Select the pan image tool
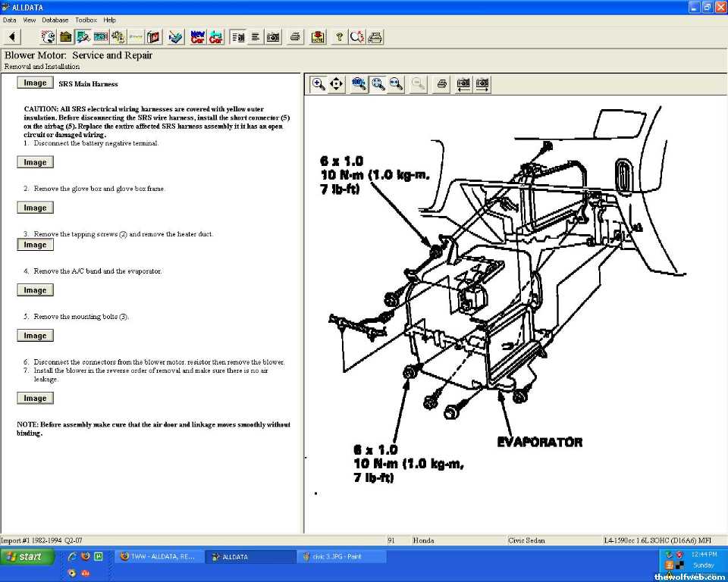This screenshot has width=728, height=582. pyautogui.click(x=337, y=84)
